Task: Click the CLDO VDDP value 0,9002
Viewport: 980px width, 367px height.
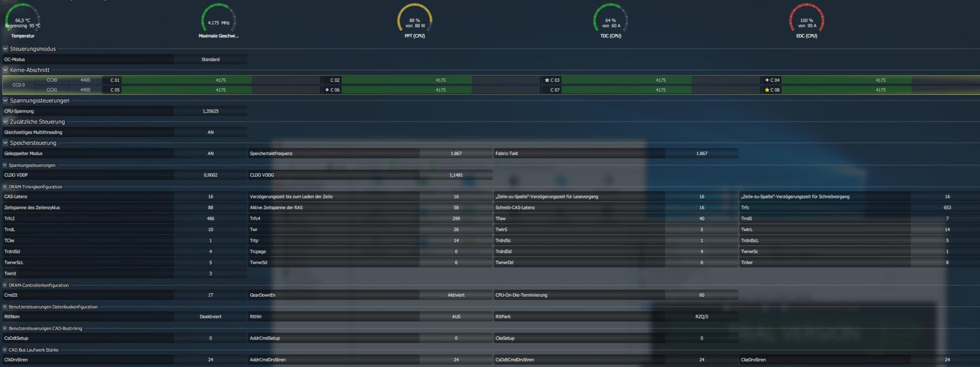Action: [211, 175]
